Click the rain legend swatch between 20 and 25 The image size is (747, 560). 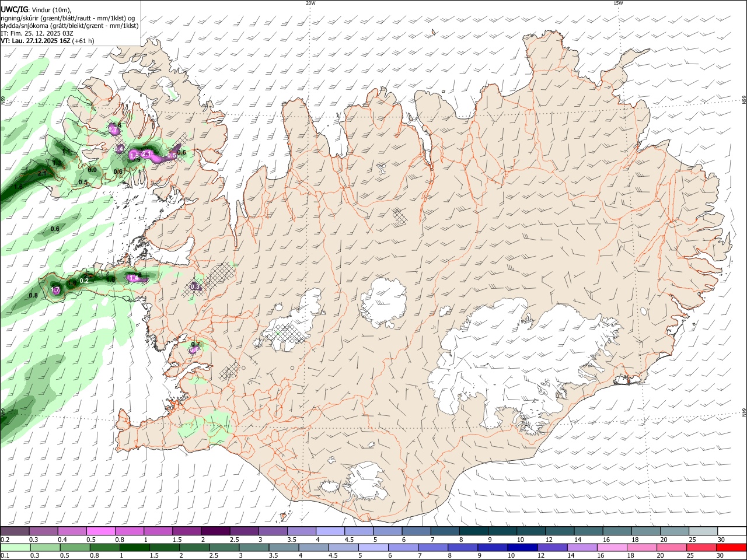(672, 547)
